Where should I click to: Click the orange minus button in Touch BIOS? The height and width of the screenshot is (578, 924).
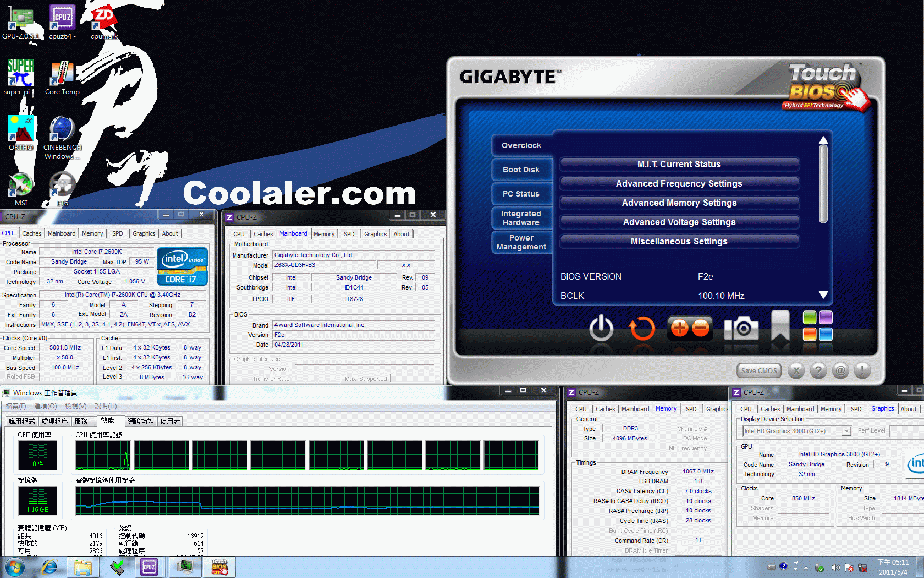701,328
